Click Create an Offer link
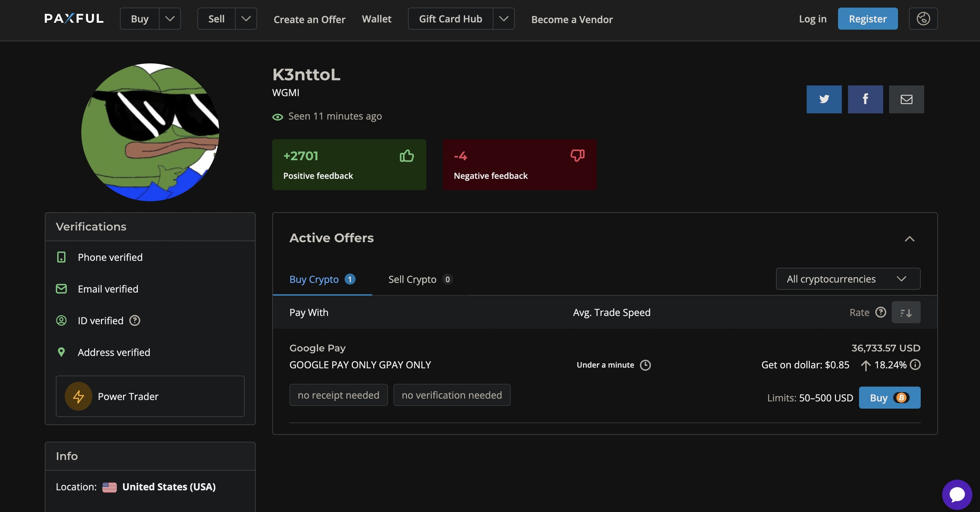Viewport: 980px width, 512px height. [x=309, y=19]
